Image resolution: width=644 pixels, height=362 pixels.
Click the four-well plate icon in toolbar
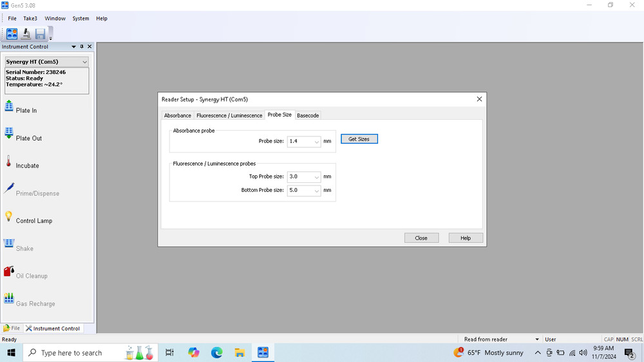coord(12,34)
